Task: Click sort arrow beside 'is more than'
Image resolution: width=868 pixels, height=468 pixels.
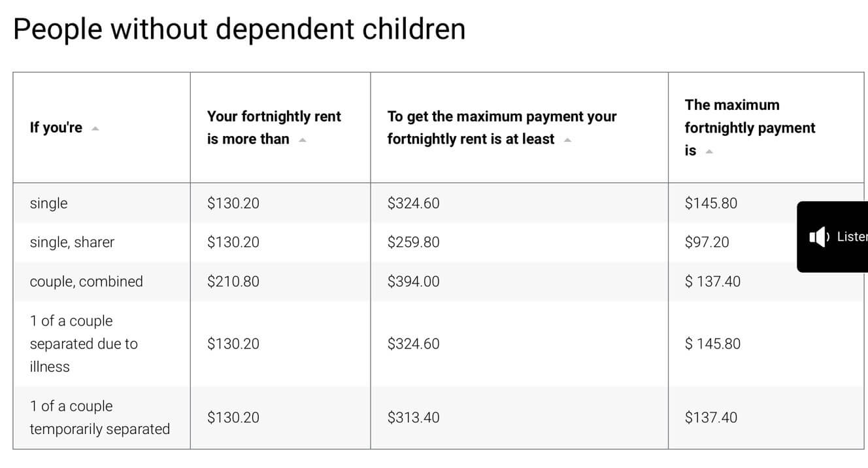Action: 303,139
